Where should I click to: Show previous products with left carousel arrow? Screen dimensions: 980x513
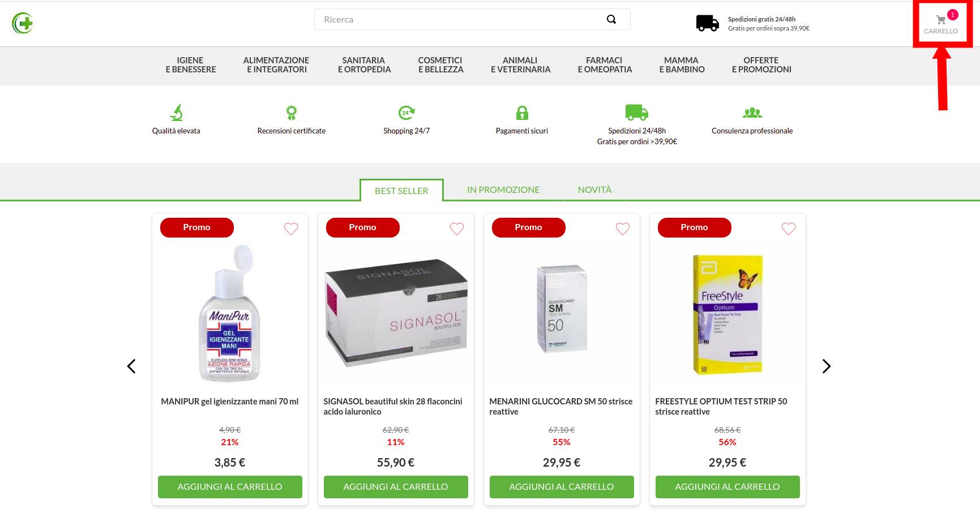point(131,367)
